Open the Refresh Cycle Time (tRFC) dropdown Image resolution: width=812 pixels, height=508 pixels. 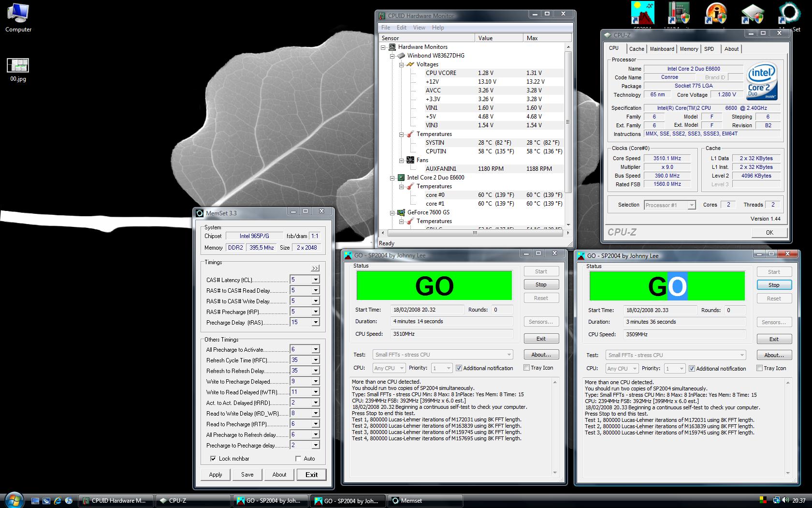coord(316,360)
